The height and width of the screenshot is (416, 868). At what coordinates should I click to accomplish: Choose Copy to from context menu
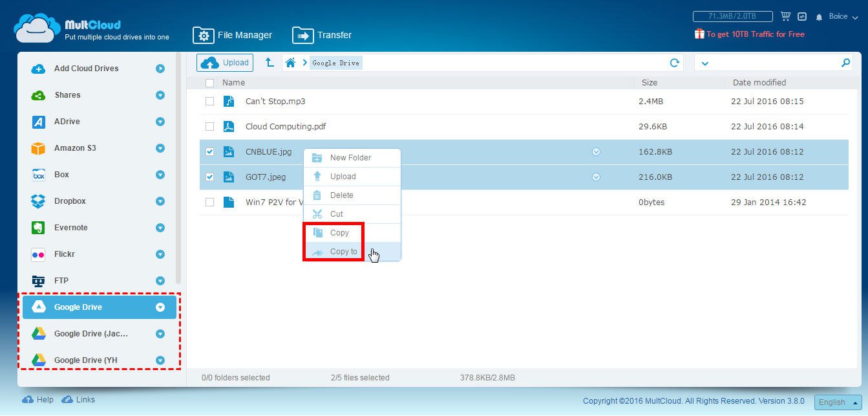[352, 252]
